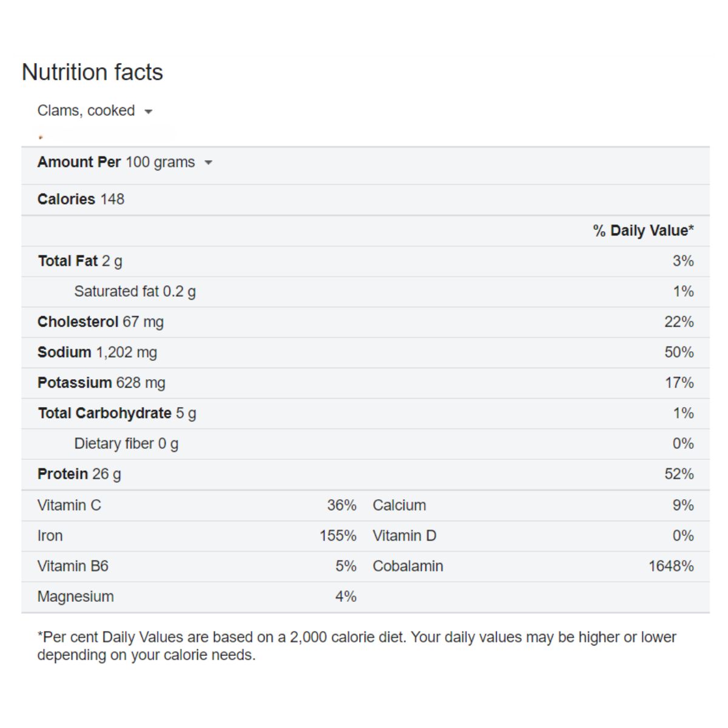Select the Protein 26 g row
Image resolution: width=728 pixels, height=728 pixels.
coord(365,474)
